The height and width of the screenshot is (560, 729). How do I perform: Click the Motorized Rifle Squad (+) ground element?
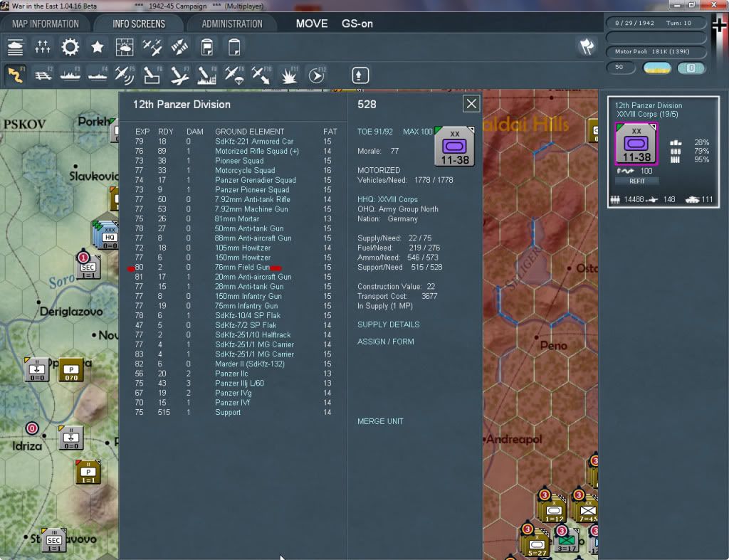pyautogui.click(x=256, y=151)
